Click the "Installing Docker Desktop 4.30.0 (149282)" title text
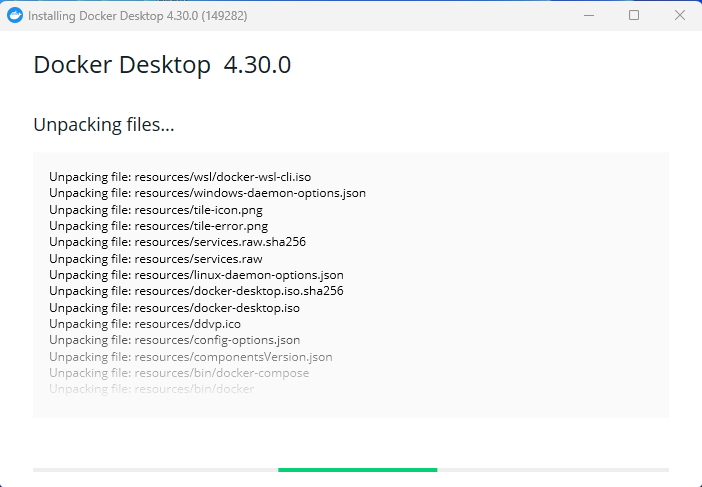Viewport: 702px width, 487px height. pyautogui.click(x=137, y=16)
